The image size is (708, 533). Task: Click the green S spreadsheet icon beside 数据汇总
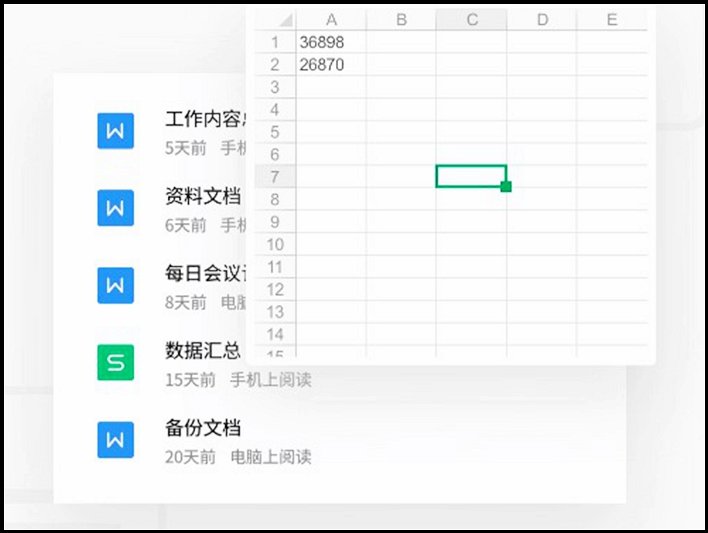click(115, 362)
